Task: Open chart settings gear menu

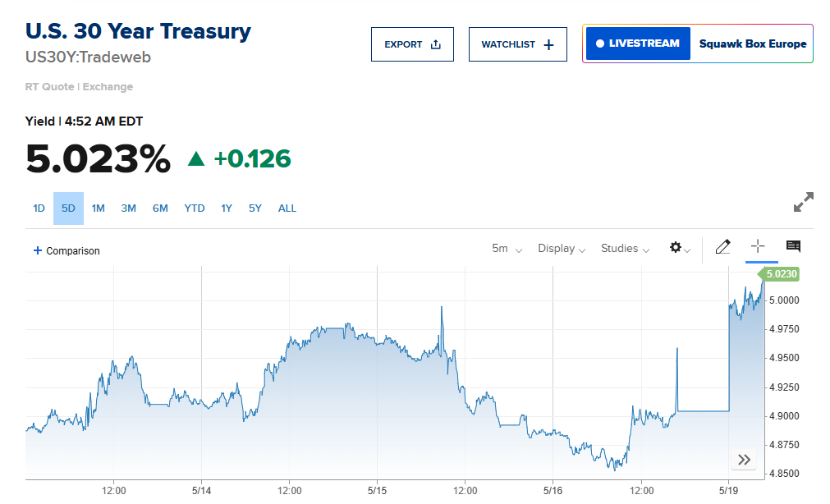Action: pos(679,248)
